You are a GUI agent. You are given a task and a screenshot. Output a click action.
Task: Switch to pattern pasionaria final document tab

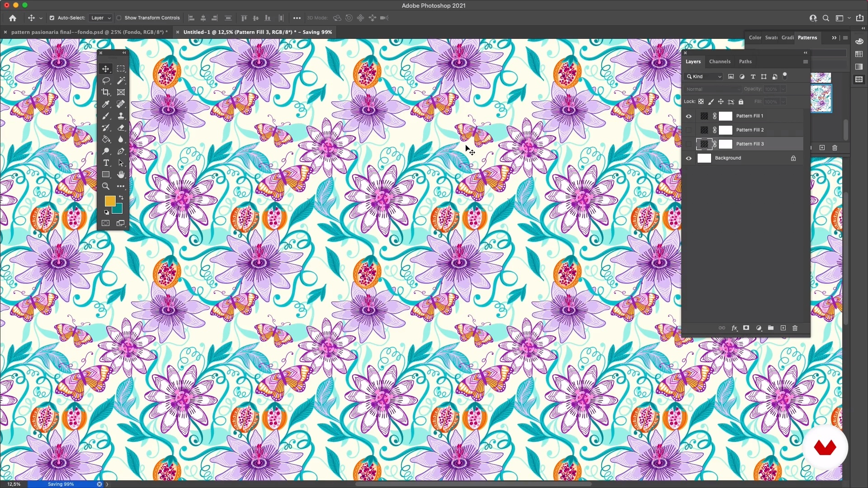(89, 32)
